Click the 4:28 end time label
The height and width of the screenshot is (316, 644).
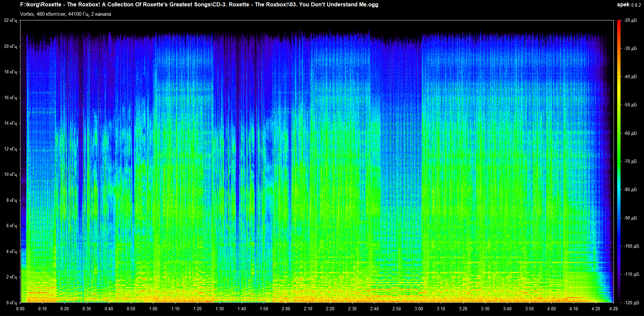613,309
